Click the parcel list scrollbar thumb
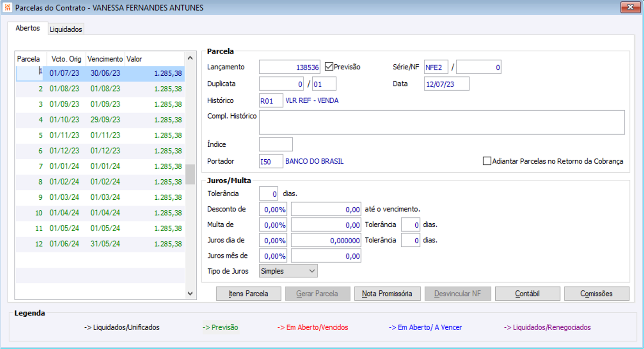 click(x=190, y=174)
